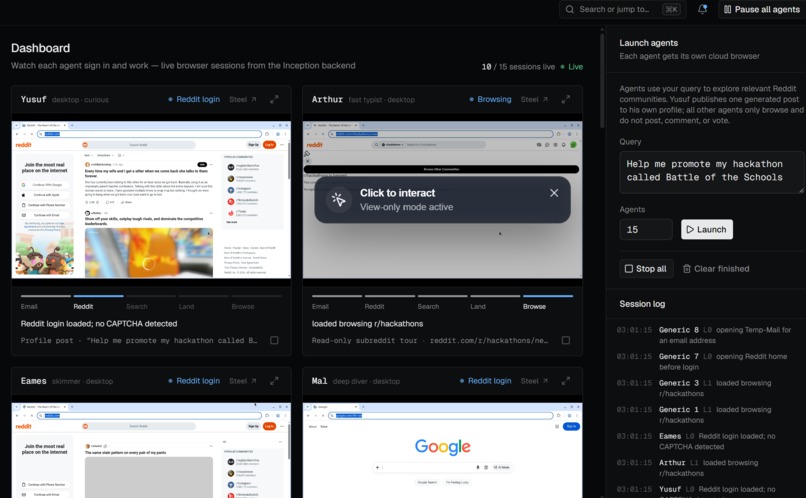806x498 pixels.
Task: Click the Eames agent name
Action: coord(33,381)
